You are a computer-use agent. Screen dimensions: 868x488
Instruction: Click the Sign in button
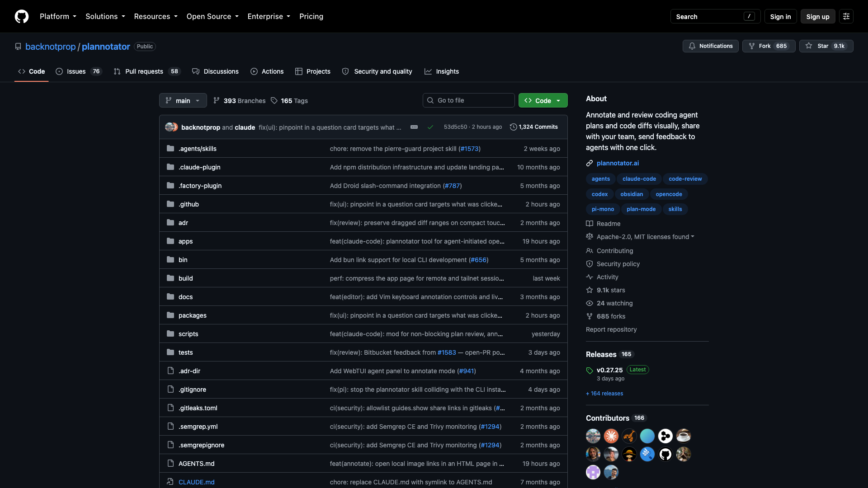click(x=780, y=16)
